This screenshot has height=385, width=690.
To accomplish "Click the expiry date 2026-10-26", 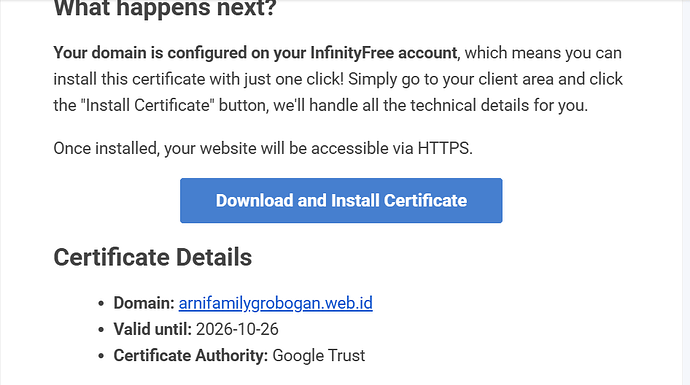I will point(237,329).
